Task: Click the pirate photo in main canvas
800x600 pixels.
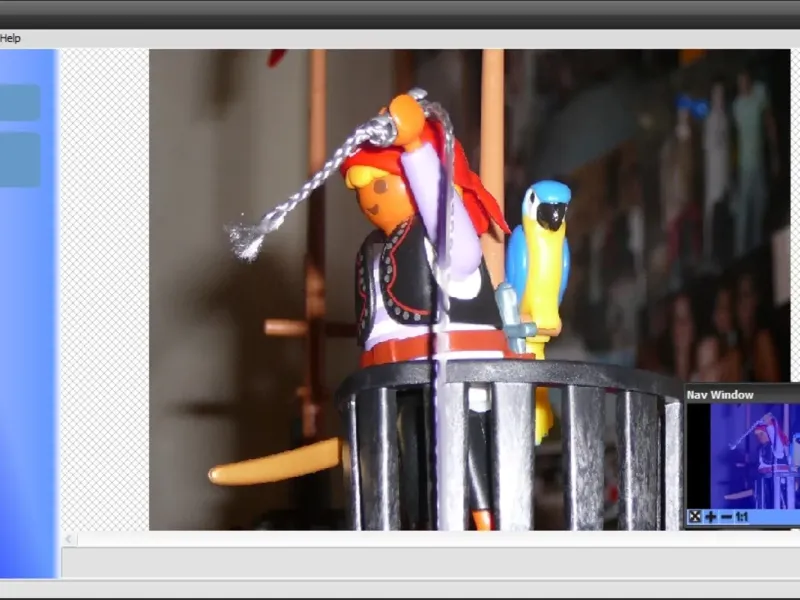Action: [469, 289]
